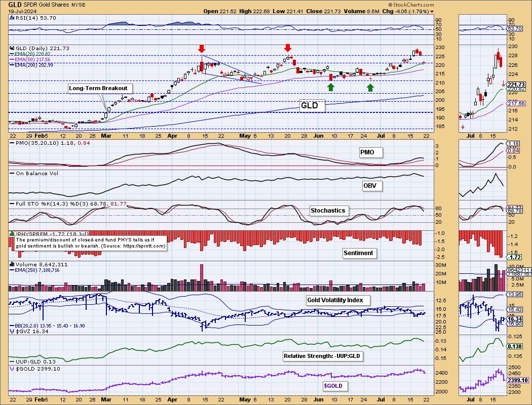This screenshot has width=532, height=405.
Task: Click the $GOLD 2399.10 legend
Action: [x=35, y=369]
